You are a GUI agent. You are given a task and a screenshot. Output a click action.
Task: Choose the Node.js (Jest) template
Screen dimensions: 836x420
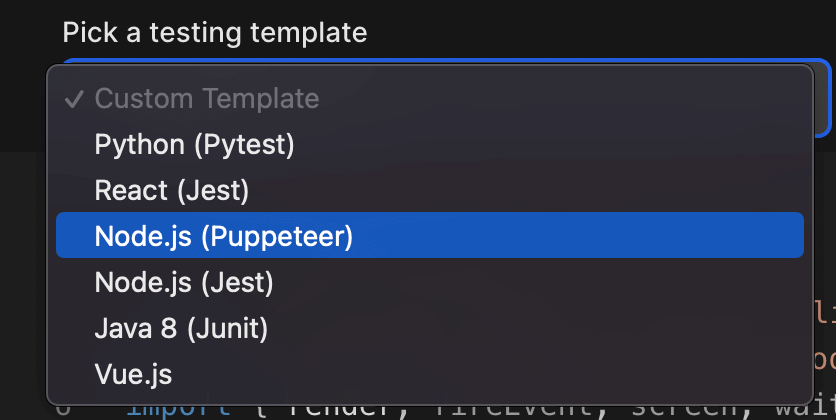[x=184, y=283]
